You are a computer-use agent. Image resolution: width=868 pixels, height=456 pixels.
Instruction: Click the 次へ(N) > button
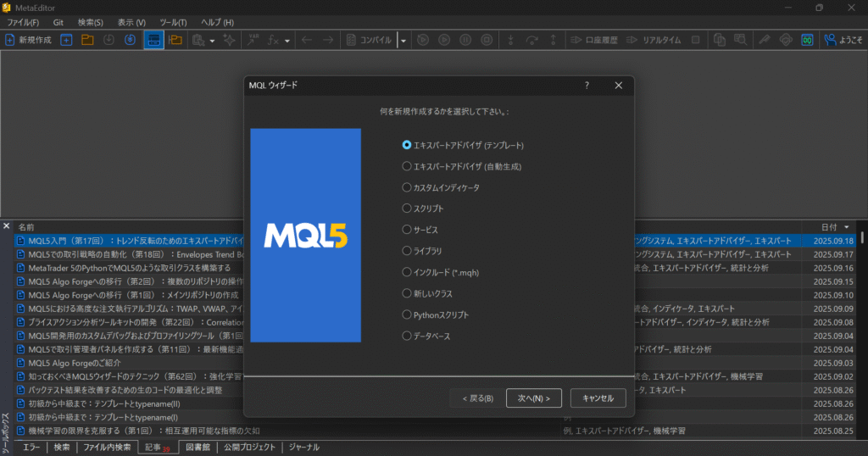point(534,398)
